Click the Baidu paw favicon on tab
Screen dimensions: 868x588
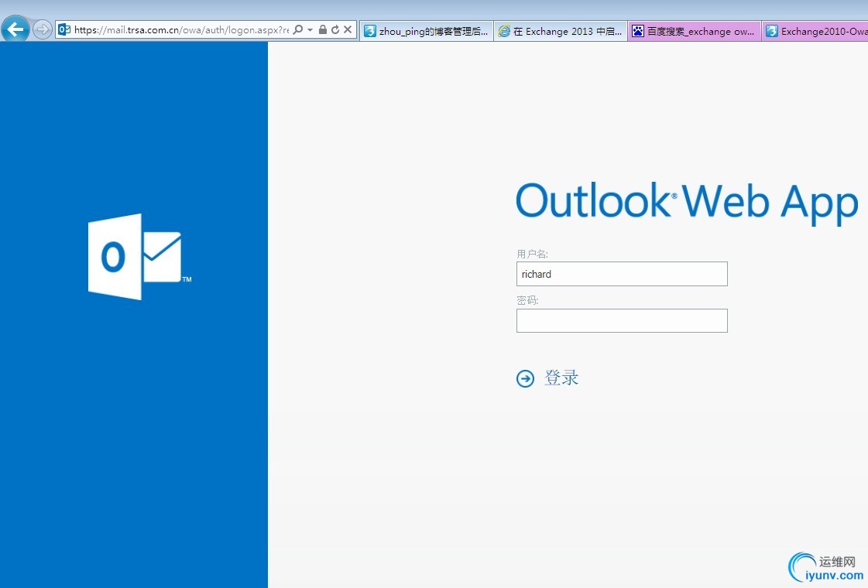click(638, 31)
